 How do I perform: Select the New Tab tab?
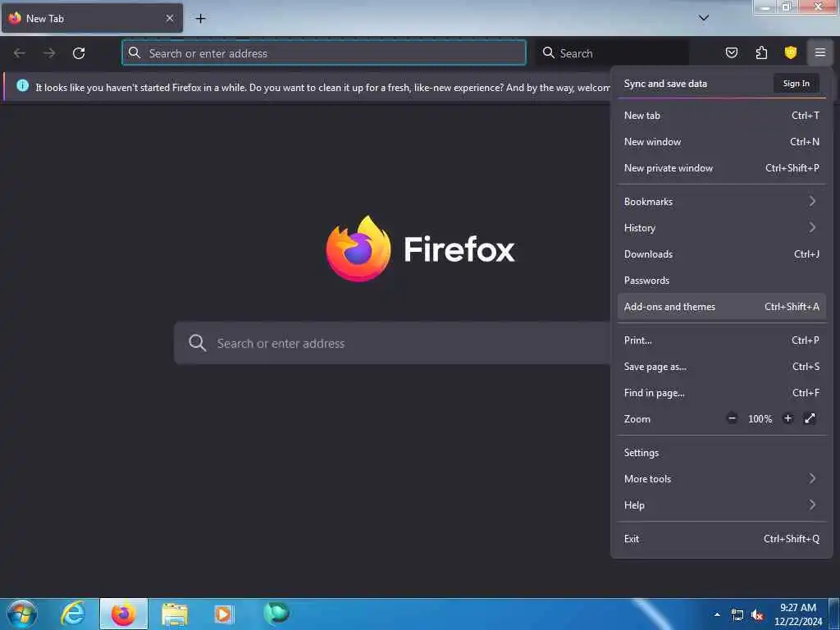[x=92, y=18]
